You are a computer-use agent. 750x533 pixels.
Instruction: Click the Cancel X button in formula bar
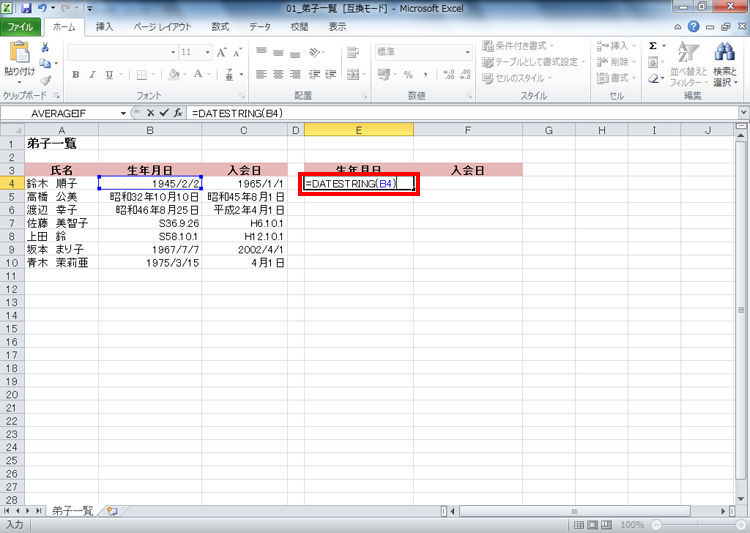[x=150, y=113]
